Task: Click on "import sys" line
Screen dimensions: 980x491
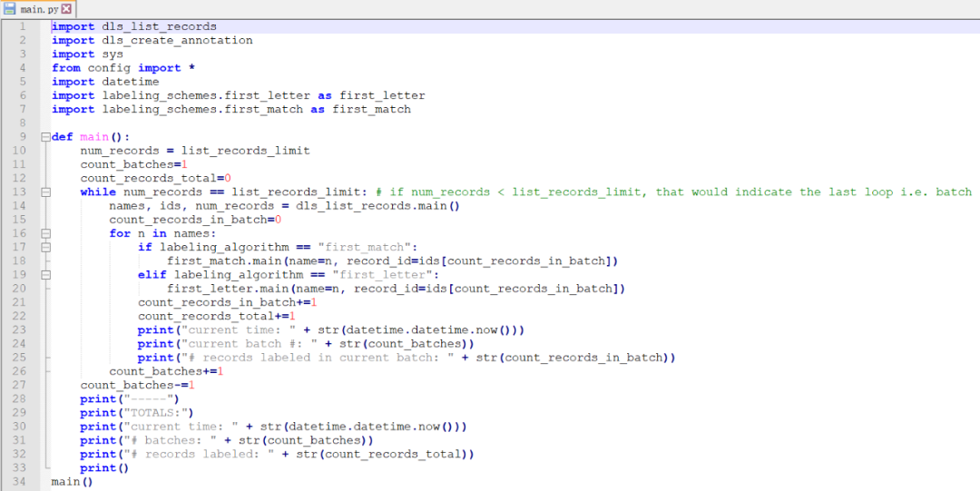Action: point(87,54)
